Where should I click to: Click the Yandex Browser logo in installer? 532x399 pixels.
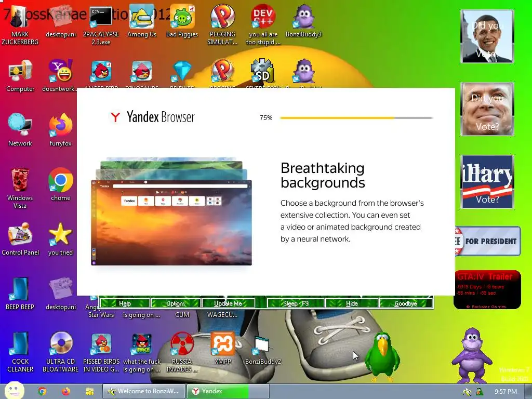(x=152, y=117)
